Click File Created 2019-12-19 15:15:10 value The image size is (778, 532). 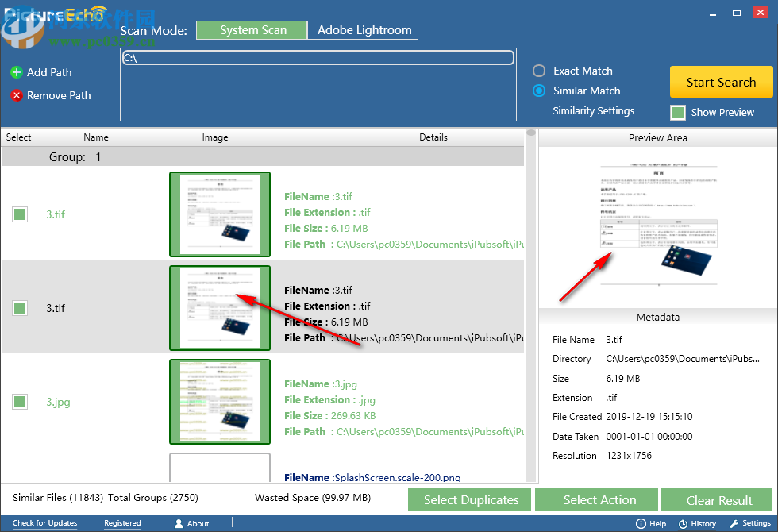pos(649,417)
